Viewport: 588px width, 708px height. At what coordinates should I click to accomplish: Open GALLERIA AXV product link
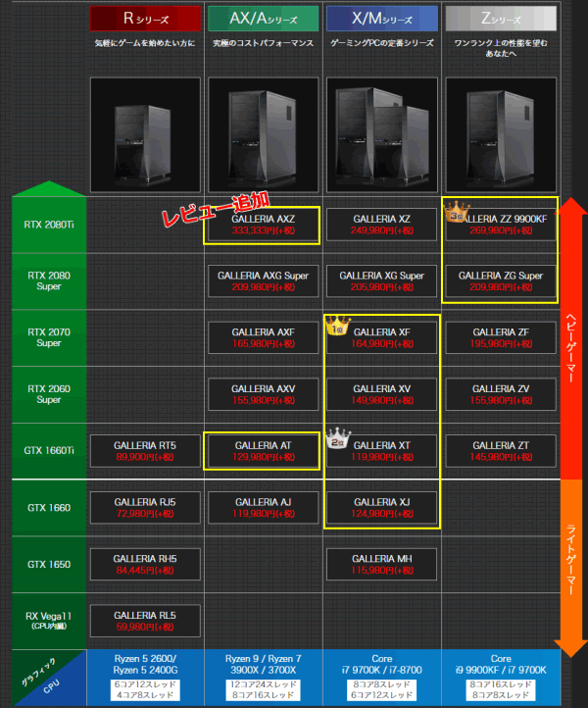coord(263,394)
